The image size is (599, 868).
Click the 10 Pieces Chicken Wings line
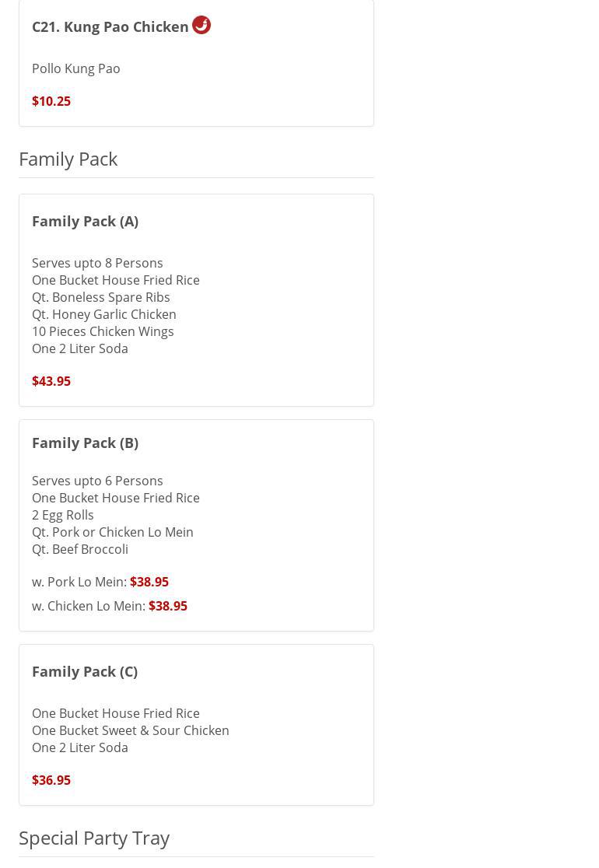pos(103,331)
